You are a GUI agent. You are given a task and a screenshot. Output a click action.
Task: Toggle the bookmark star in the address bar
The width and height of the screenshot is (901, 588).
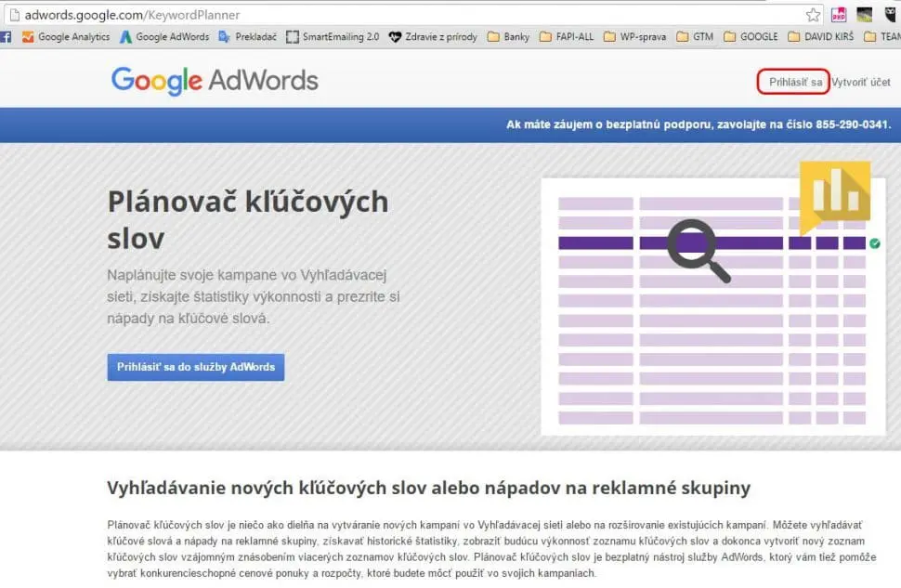click(814, 15)
